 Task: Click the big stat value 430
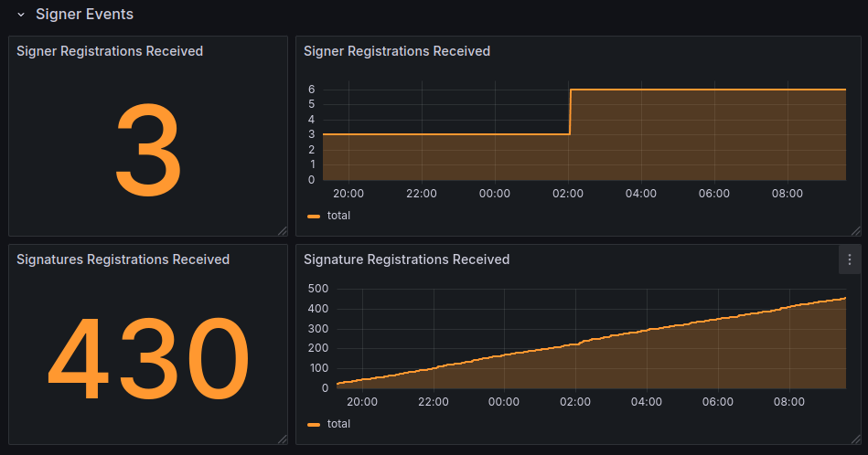(x=148, y=359)
